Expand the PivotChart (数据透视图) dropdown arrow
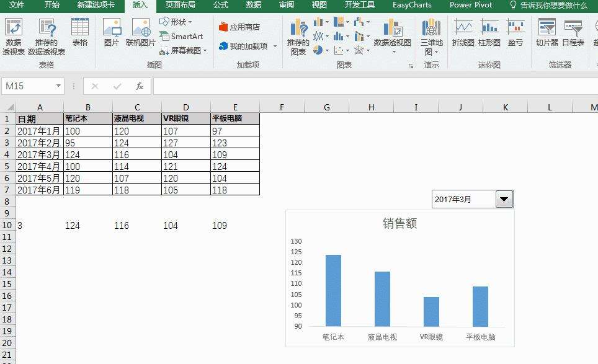The width and height of the screenshot is (598, 364). coord(393,52)
